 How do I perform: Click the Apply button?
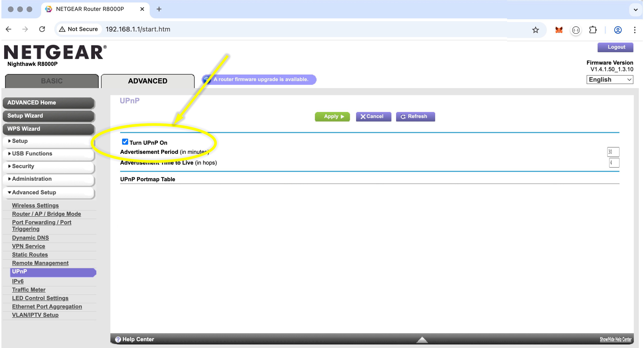point(332,117)
